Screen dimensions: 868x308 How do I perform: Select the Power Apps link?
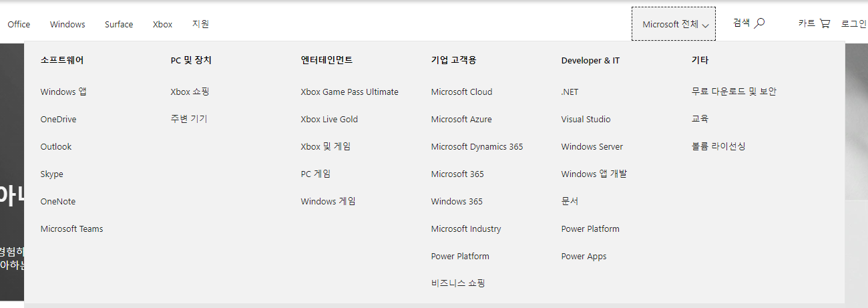(584, 256)
